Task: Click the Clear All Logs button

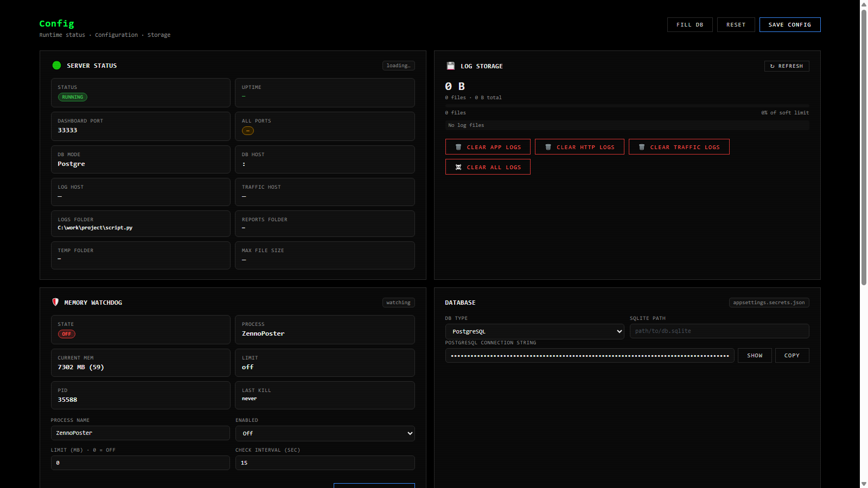Action: (488, 167)
